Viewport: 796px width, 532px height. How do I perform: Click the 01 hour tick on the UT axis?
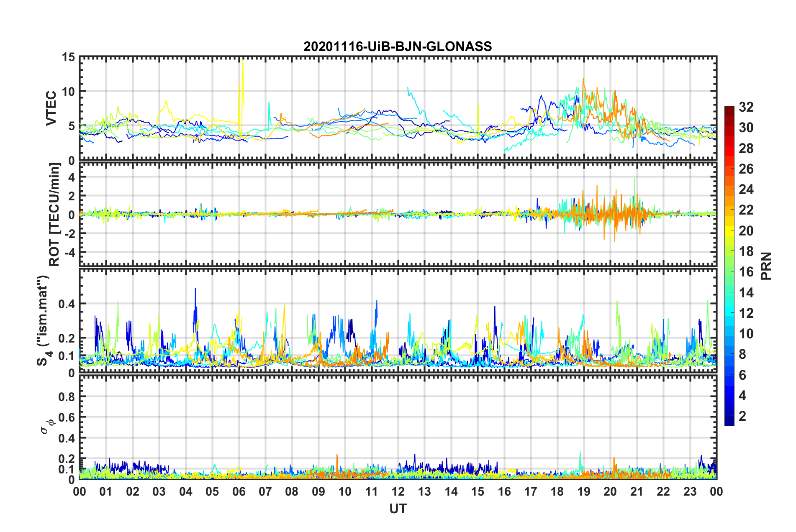pos(106,492)
